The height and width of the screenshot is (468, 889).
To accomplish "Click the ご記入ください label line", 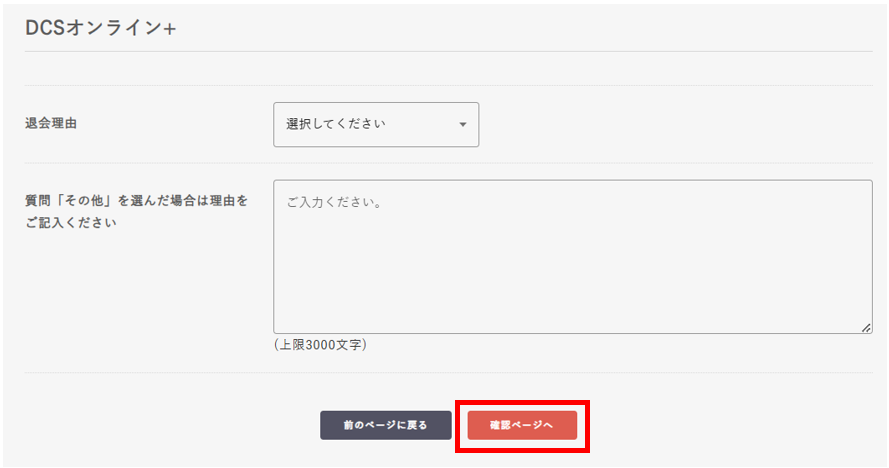I will 71,223.
